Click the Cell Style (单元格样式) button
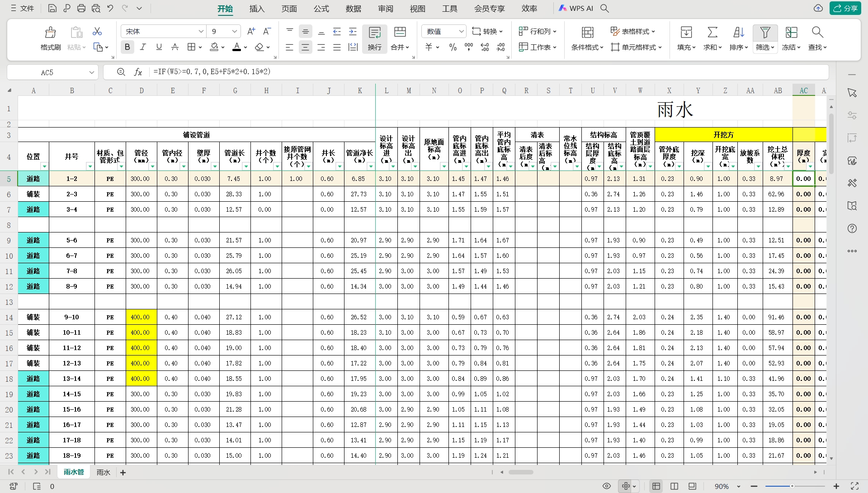 (636, 47)
